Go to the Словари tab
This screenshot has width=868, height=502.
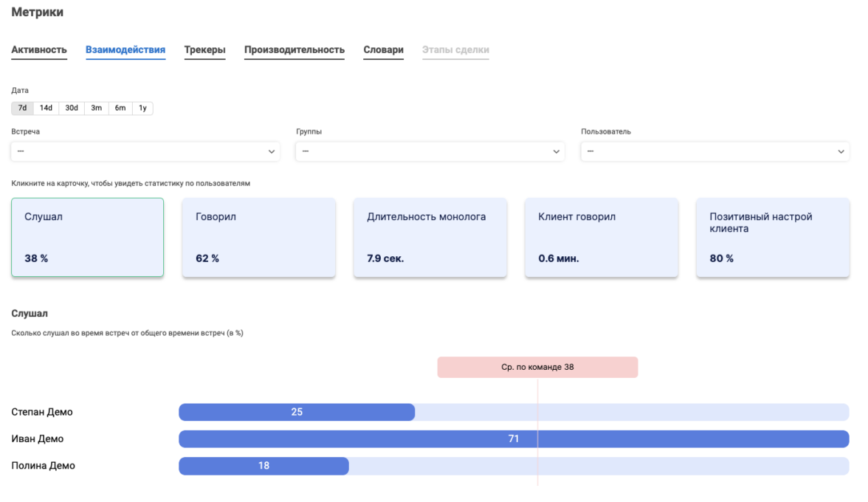(383, 50)
